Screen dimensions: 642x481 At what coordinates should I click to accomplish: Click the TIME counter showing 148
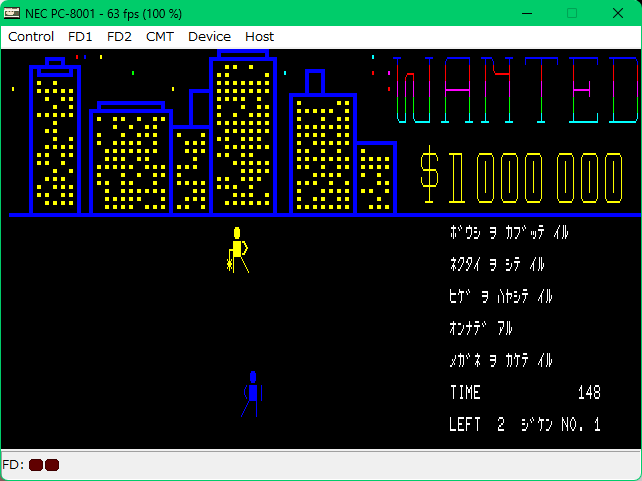click(525, 393)
